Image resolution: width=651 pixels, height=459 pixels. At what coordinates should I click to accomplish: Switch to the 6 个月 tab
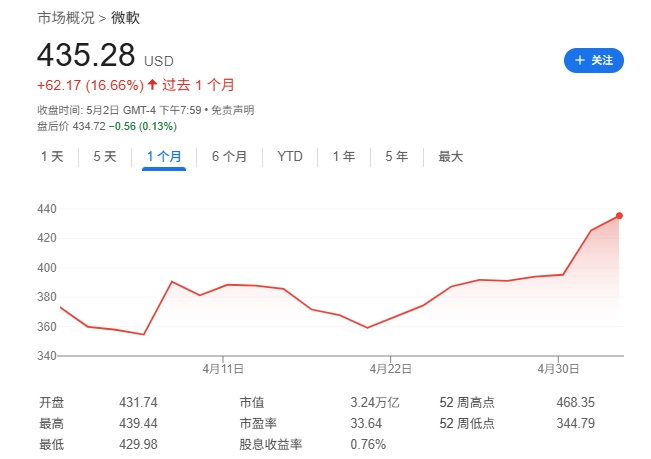(229, 156)
